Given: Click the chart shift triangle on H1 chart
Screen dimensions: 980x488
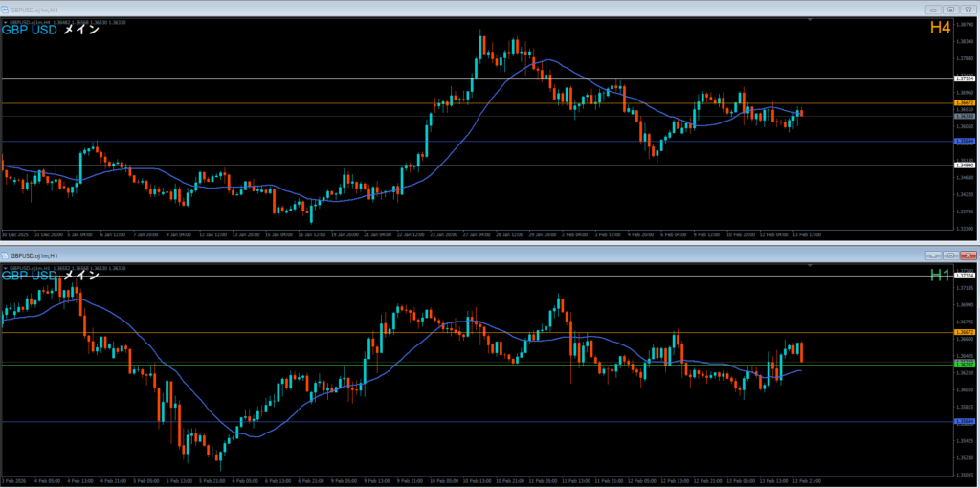Looking at the screenshot, I should [811, 268].
